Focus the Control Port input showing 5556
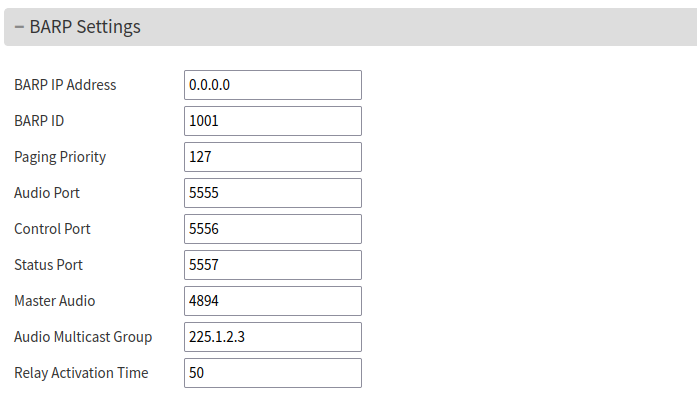The height and width of the screenshot is (401, 697). click(272, 229)
